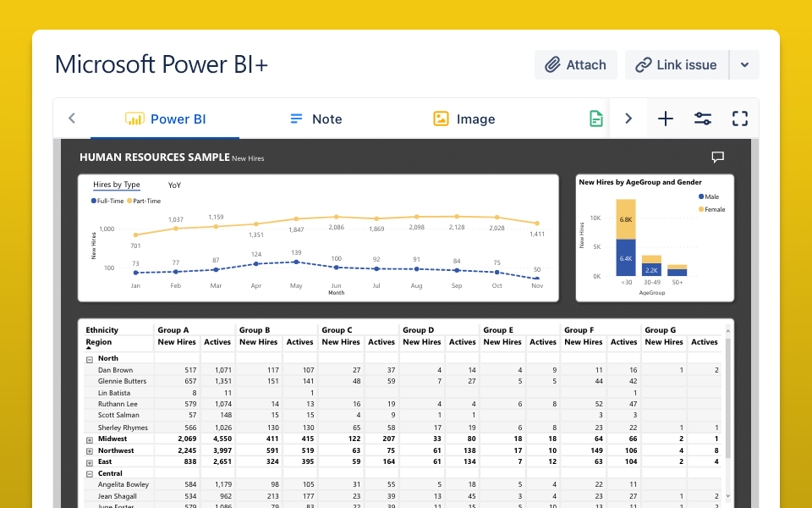Screen dimensions: 812x508
Task: Add a new tab with plus icon
Action: (x=666, y=119)
